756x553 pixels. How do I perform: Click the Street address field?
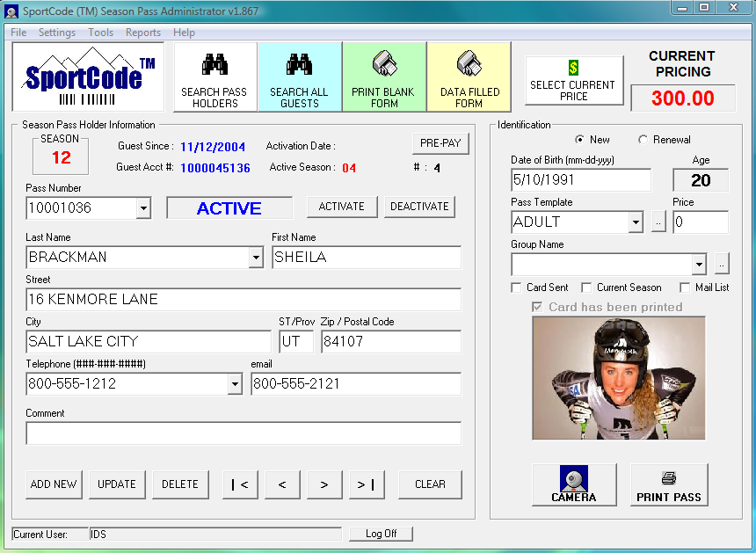(244, 300)
